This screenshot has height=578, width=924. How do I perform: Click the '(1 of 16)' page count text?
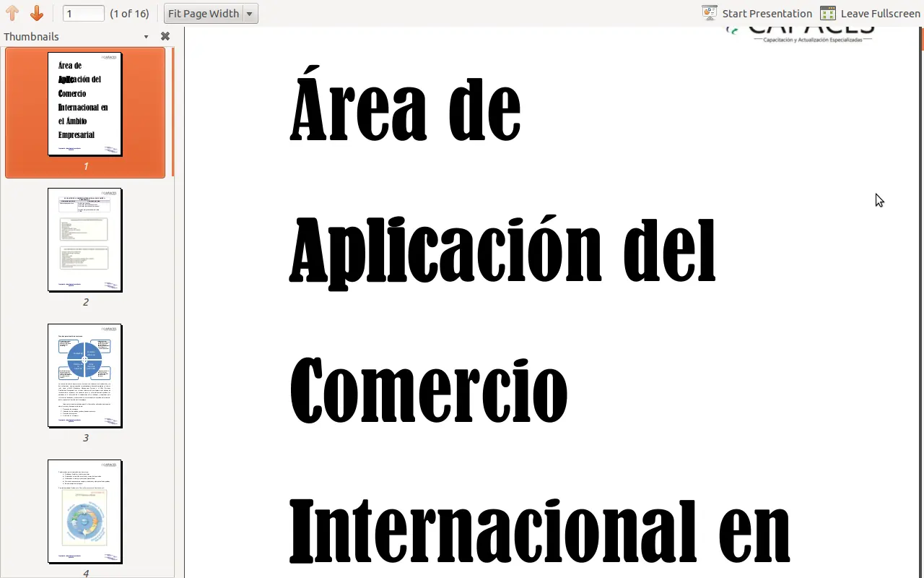(x=129, y=13)
